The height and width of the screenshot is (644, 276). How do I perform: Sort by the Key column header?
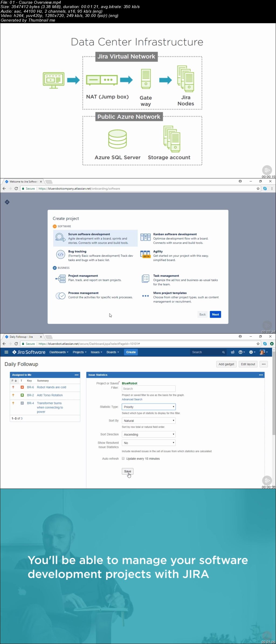29,381
